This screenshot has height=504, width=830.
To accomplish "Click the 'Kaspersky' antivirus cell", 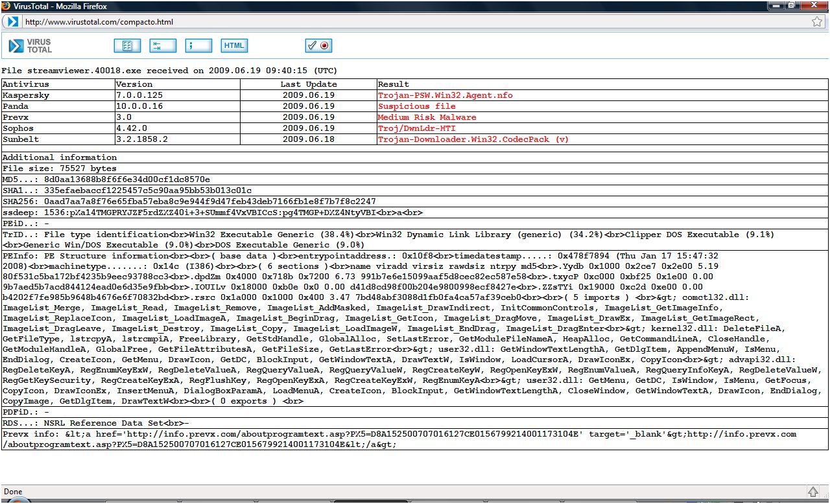I will click(58, 95).
